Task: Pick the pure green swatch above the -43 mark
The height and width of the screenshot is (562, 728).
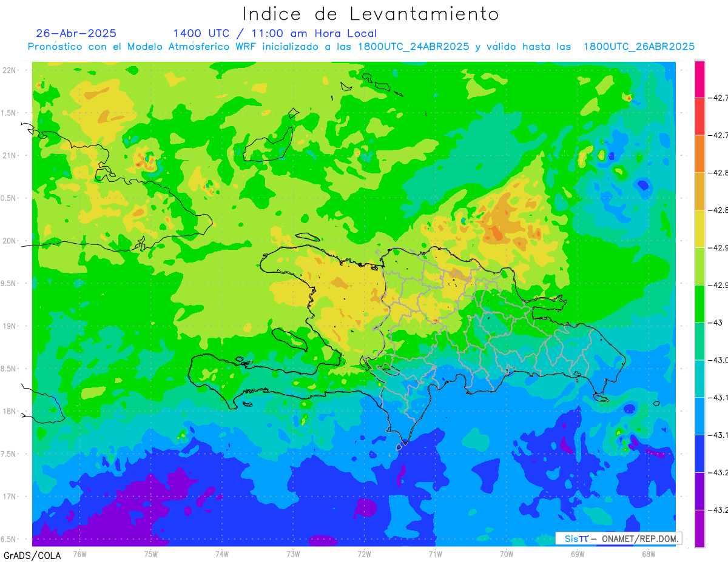Action: click(x=699, y=304)
